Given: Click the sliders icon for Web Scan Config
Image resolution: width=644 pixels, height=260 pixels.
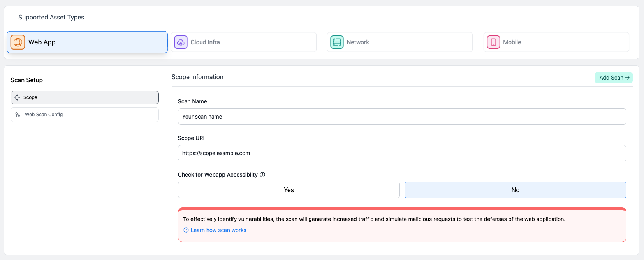Looking at the screenshot, I should (18, 115).
